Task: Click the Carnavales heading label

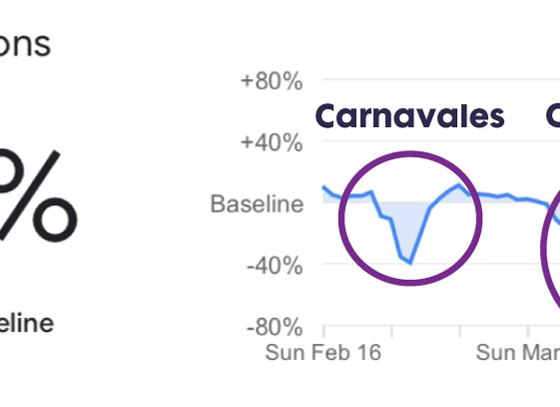Action: point(410,116)
